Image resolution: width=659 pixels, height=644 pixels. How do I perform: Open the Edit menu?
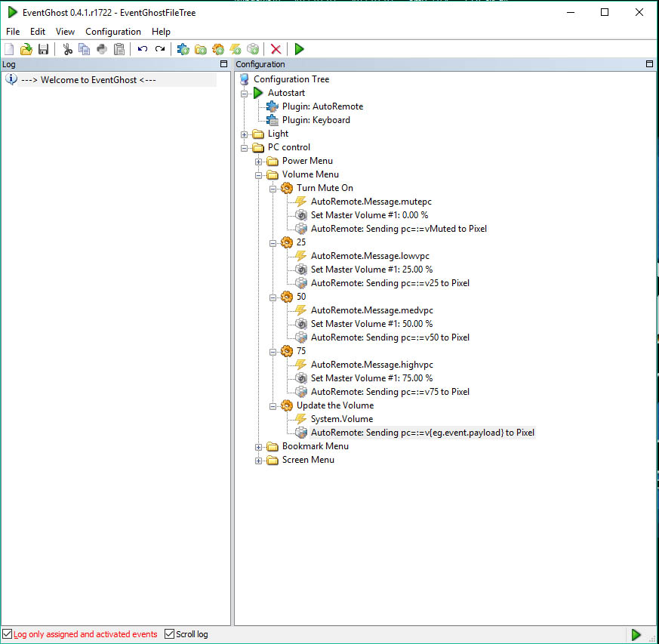(38, 32)
